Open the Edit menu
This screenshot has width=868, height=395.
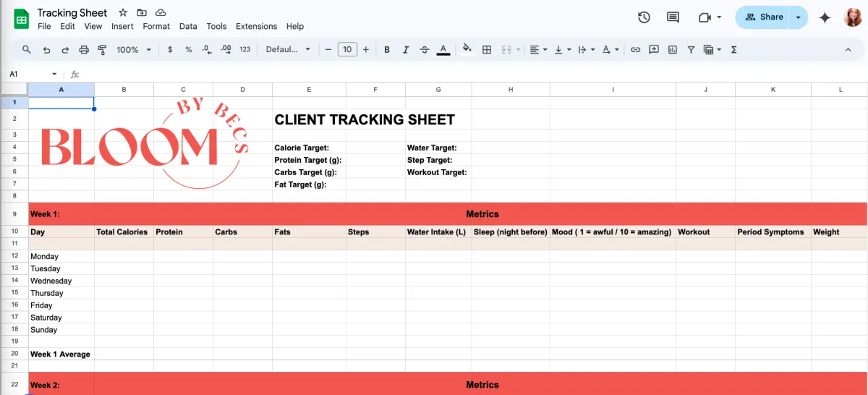(x=68, y=26)
